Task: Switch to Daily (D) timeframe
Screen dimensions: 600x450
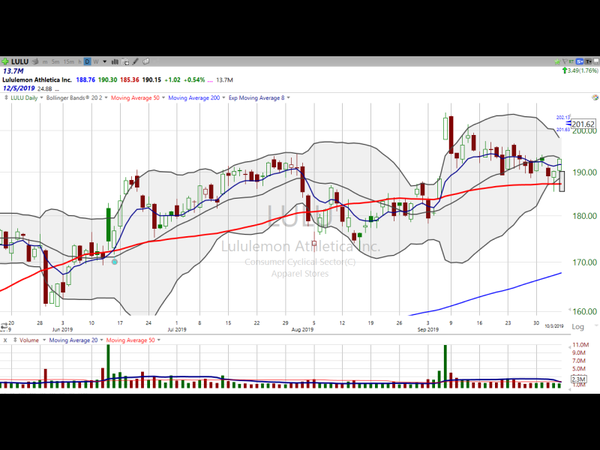Action: 87,62
